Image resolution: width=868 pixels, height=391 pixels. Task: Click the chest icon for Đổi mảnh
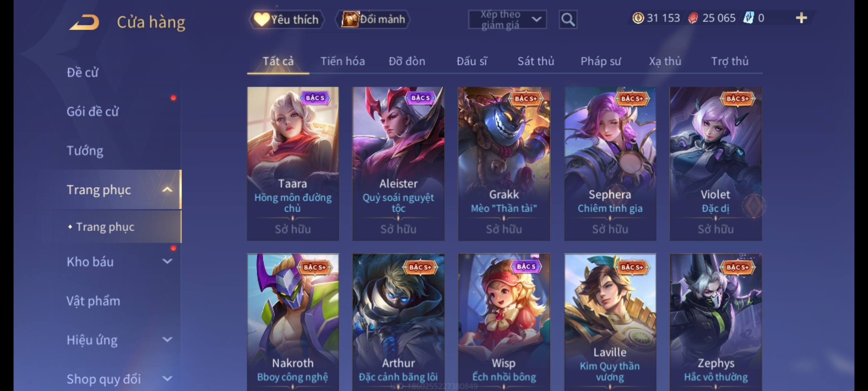(349, 19)
